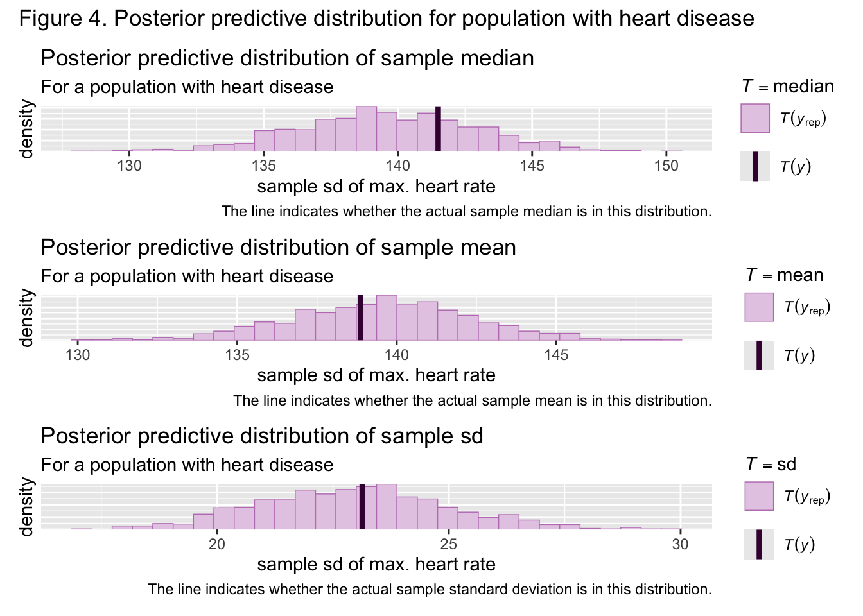This screenshot has height=616, width=863.
Task: Click the T(y) line key in sd legend
Action: click(759, 544)
